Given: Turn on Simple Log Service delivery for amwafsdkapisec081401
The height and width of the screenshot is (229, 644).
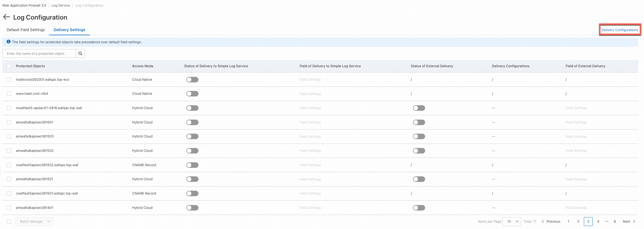Looking at the screenshot, I should (x=192, y=208).
